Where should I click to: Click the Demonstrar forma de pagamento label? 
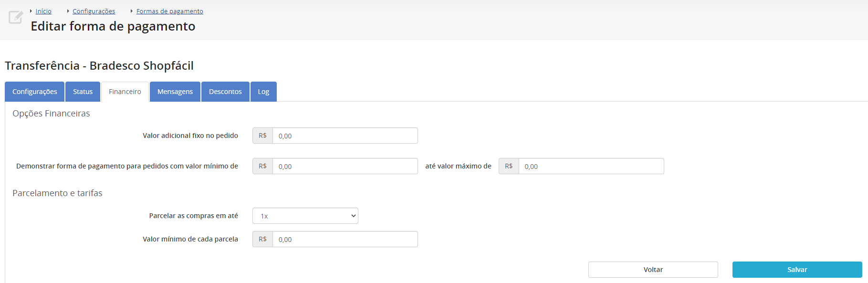click(127, 166)
